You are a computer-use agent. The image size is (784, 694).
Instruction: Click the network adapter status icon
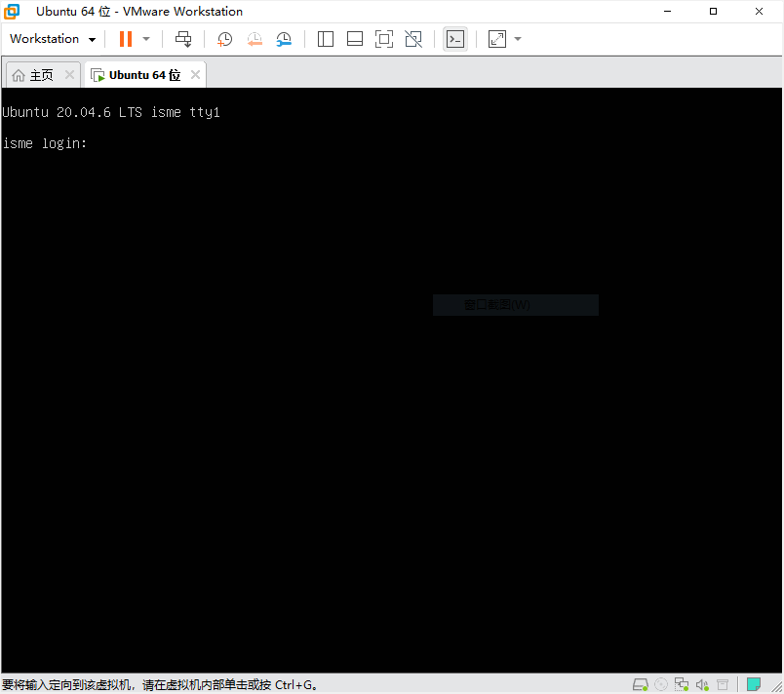tap(681, 684)
